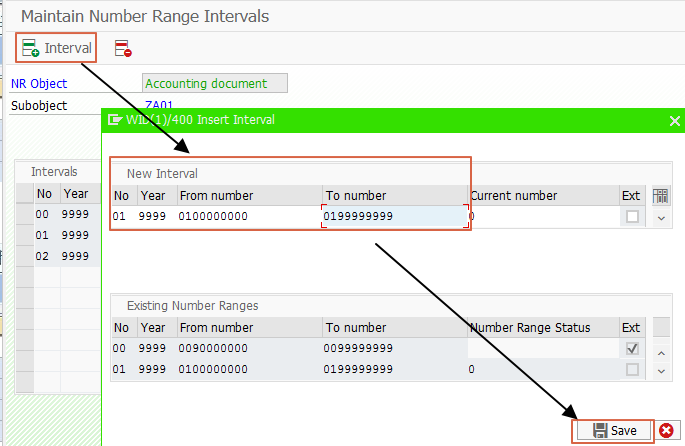Image resolution: width=685 pixels, height=446 pixels.
Task: Click the delete interval icon
Action: click(123, 48)
